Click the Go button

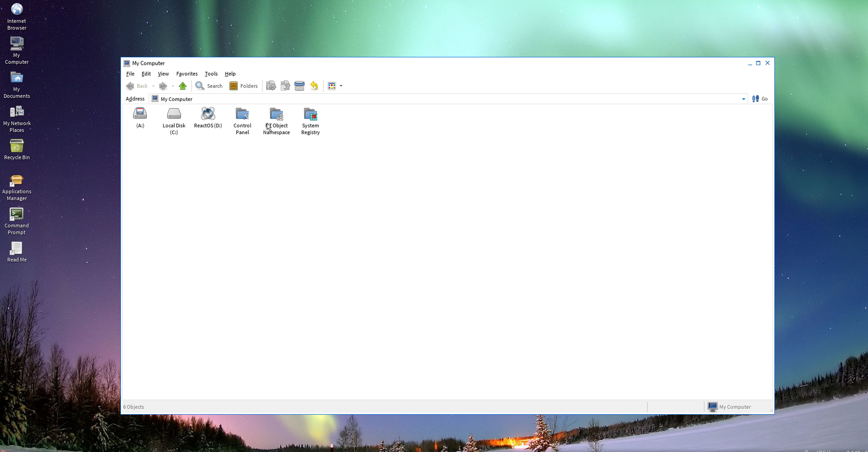point(760,99)
